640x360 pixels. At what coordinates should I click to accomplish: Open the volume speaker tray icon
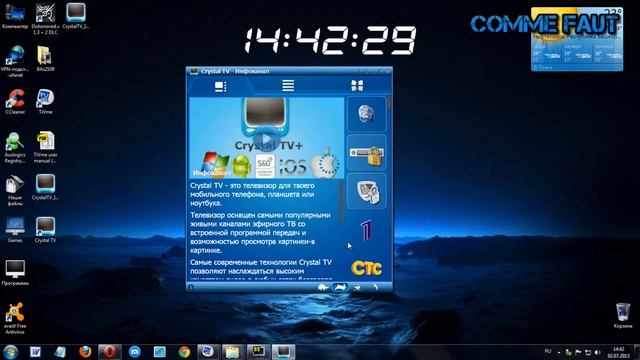(598, 352)
